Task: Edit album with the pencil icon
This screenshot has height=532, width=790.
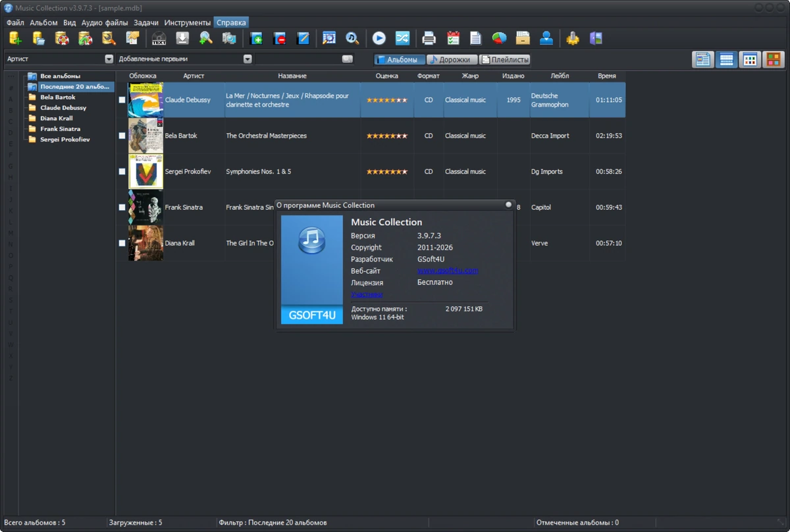Action: [303, 38]
